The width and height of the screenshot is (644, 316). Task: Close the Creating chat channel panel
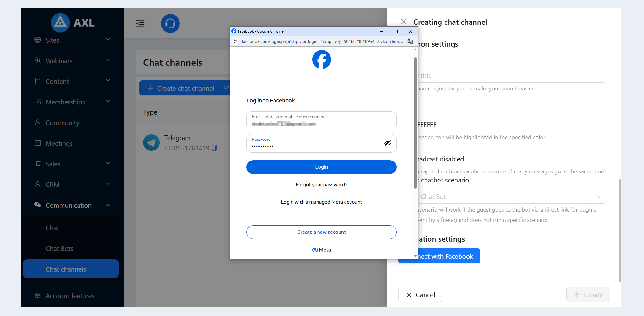tap(404, 22)
